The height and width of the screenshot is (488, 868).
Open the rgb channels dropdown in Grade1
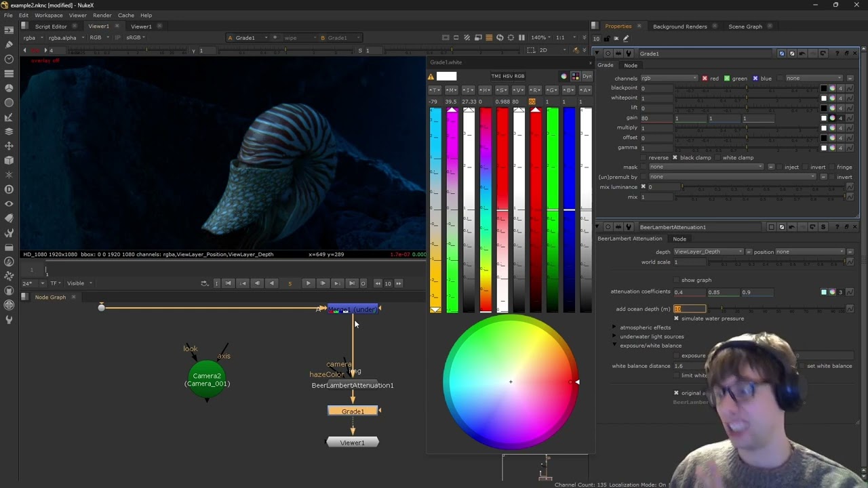pyautogui.click(x=669, y=79)
